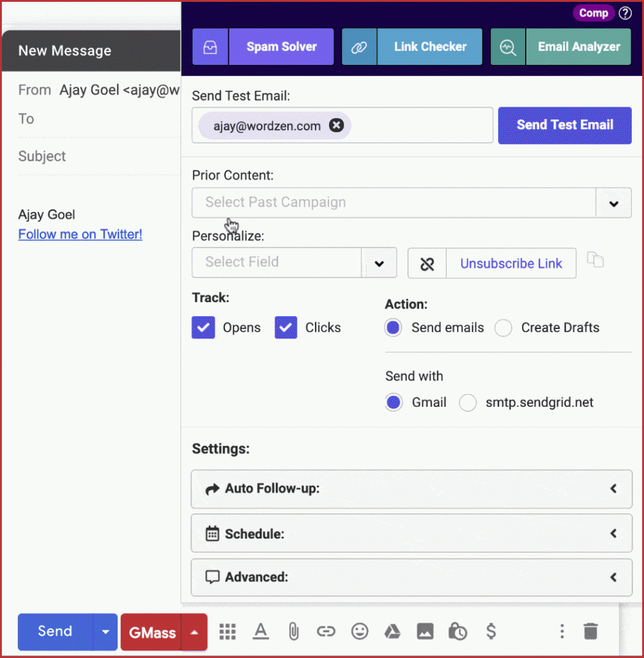The height and width of the screenshot is (658, 644).
Task: Click the Send Test Email button
Action: (x=564, y=125)
